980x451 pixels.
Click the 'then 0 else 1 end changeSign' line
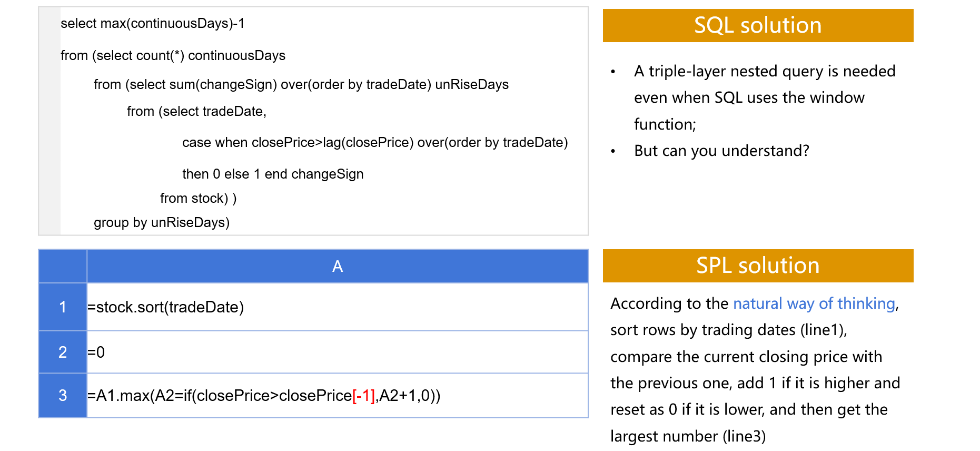pyautogui.click(x=273, y=174)
